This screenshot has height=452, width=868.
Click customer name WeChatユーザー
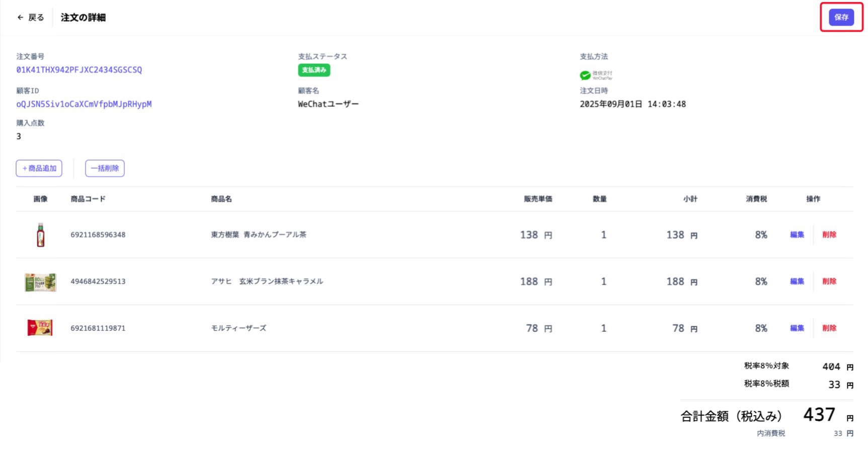pos(328,104)
